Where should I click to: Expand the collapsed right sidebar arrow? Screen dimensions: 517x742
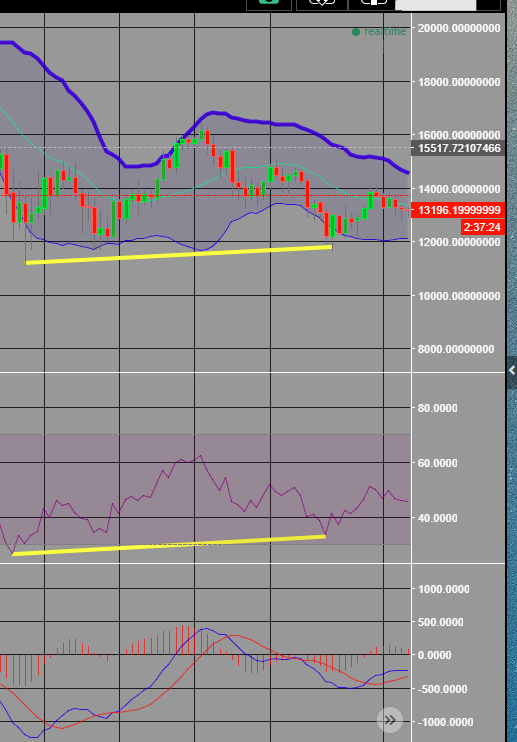(x=512, y=371)
